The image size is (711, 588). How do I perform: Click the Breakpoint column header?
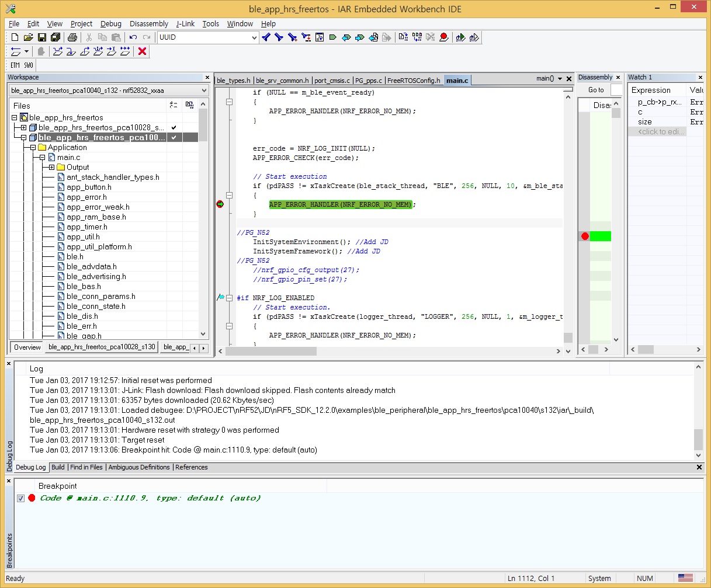point(58,486)
